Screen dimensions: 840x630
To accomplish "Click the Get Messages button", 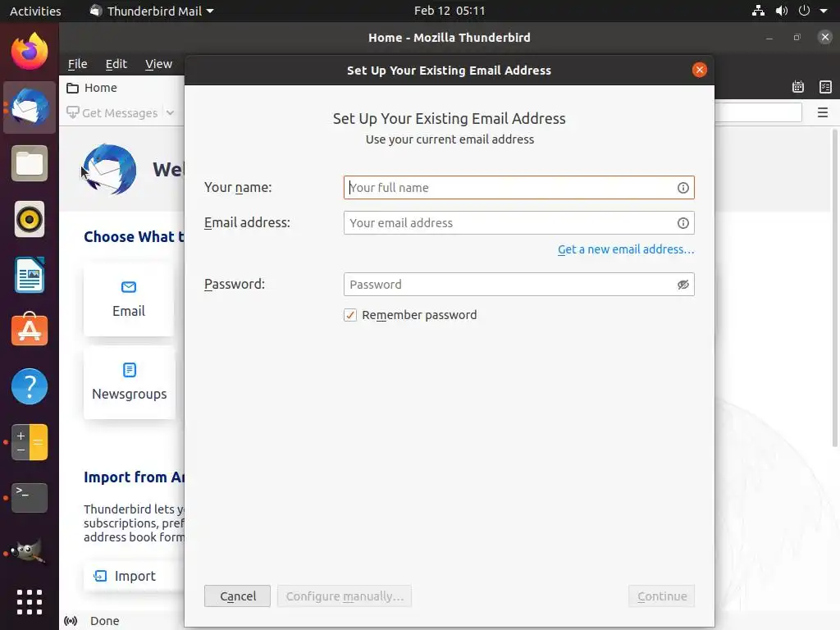I will click(112, 113).
